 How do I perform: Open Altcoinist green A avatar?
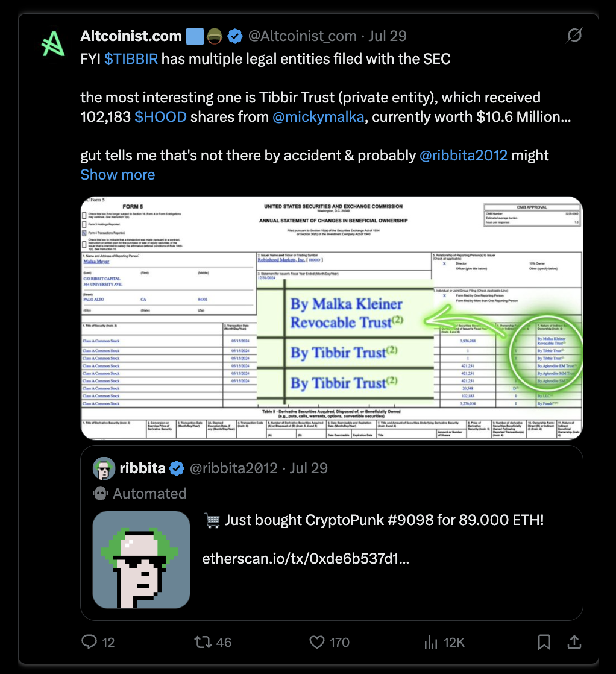pyautogui.click(x=53, y=44)
